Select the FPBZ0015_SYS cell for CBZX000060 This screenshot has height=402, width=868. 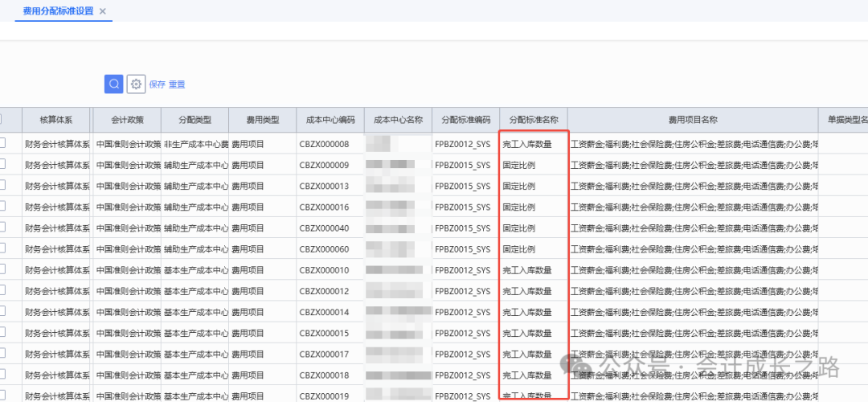point(462,248)
